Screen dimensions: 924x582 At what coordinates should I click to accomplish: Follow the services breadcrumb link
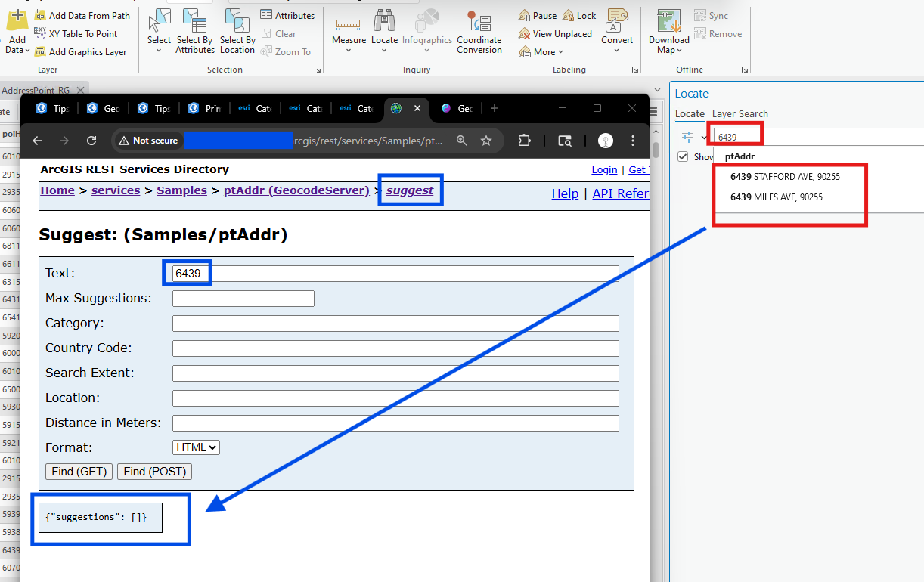[116, 190]
